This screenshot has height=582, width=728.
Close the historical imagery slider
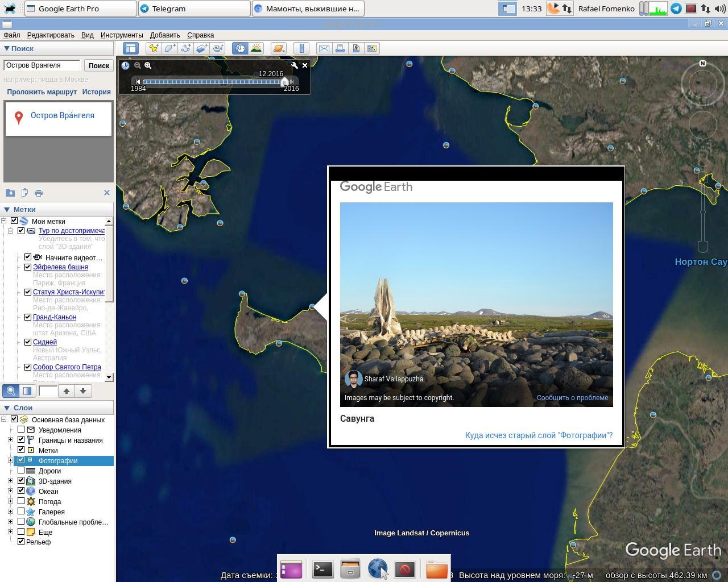[x=305, y=65]
